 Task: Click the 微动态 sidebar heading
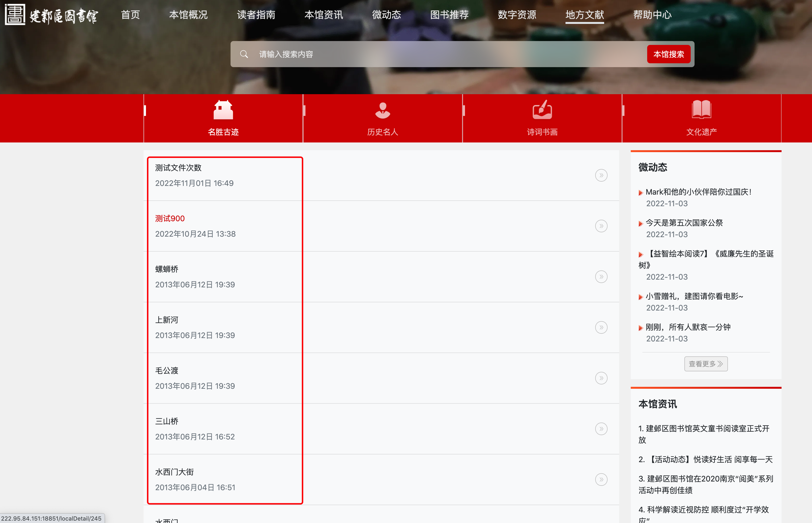click(x=652, y=167)
